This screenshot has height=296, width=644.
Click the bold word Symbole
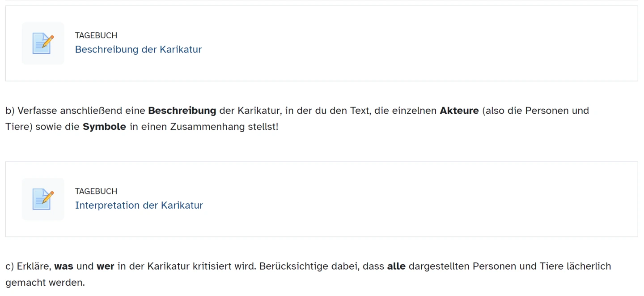pyautogui.click(x=104, y=126)
